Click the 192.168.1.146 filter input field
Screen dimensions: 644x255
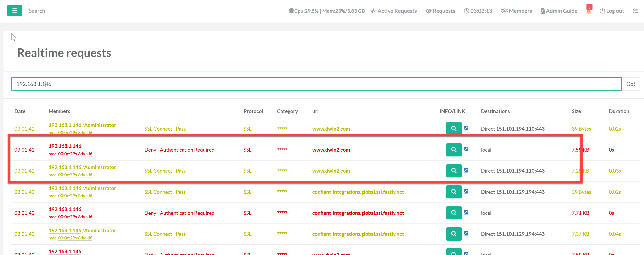pyautogui.click(x=316, y=84)
